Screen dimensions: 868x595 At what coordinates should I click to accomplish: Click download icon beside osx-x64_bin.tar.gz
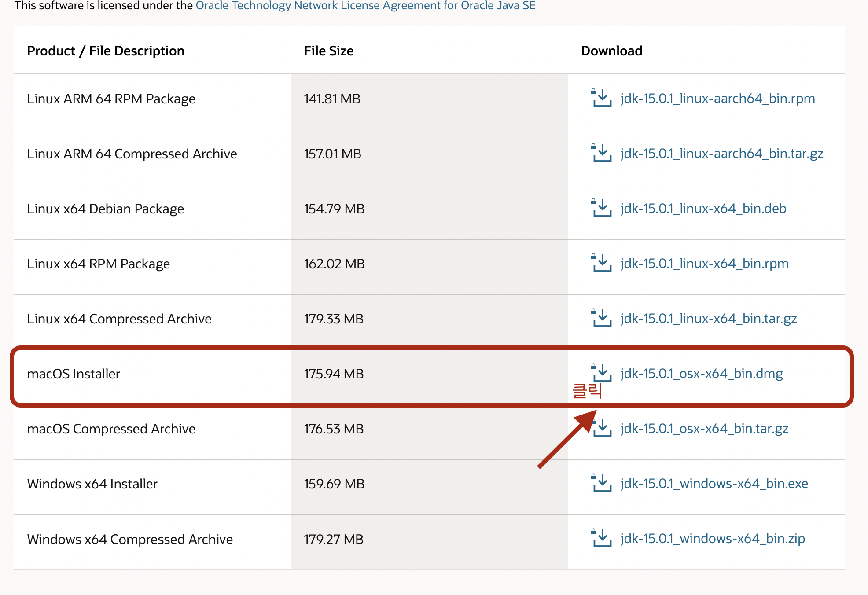click(602, 428)
